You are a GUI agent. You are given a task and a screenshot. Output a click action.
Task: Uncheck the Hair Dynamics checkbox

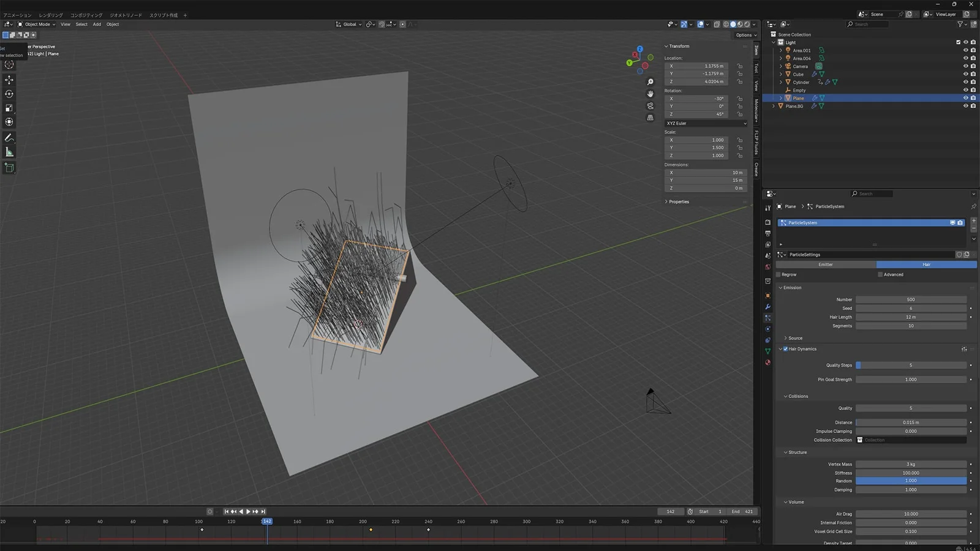786,349
